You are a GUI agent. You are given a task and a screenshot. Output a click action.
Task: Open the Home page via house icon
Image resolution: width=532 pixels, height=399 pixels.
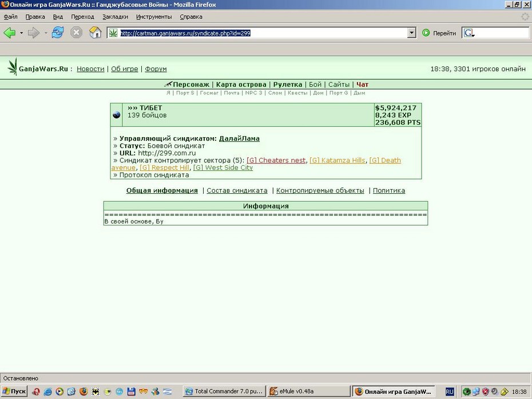96,33
